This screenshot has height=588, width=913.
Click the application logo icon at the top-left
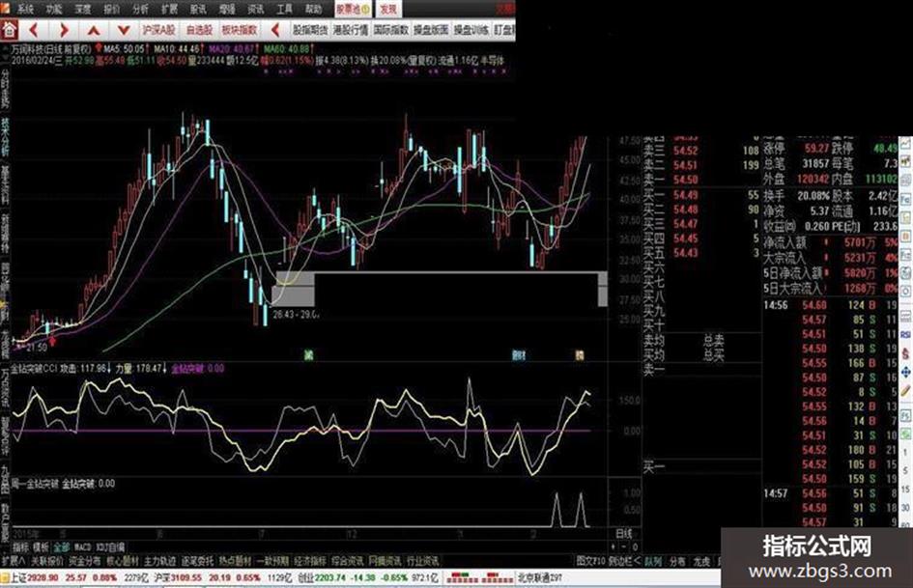(5, 8)
